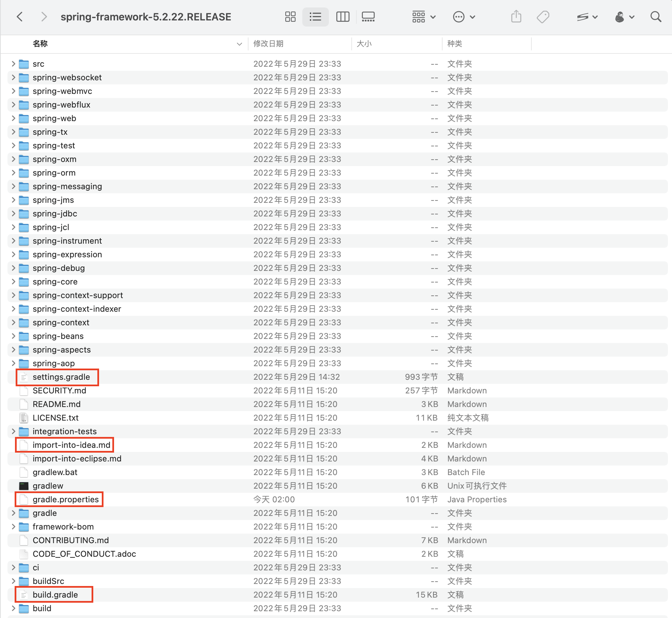Sort by the 名称 column header
672x618 pixels.
pyautogui.click(x=40, y=44)
